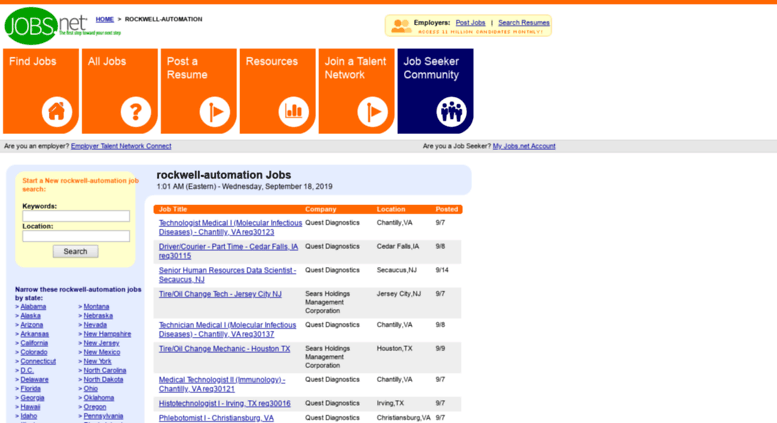
Task: Focus the Keywords input field
Action: click(76, 216)
